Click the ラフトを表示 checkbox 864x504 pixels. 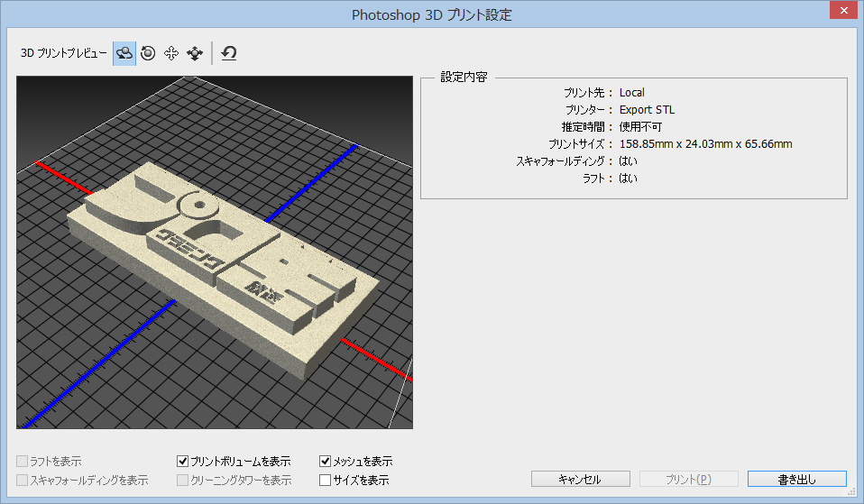coord(23,462)
